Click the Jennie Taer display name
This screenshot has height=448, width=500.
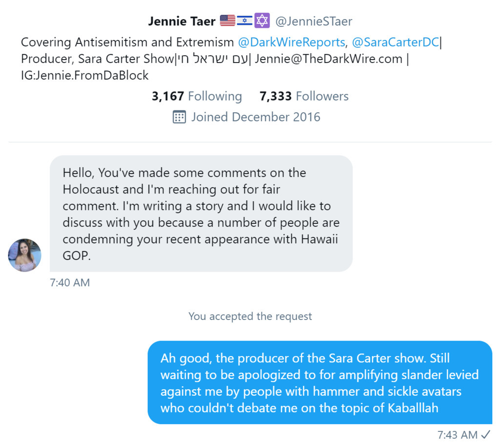point(182,21)
